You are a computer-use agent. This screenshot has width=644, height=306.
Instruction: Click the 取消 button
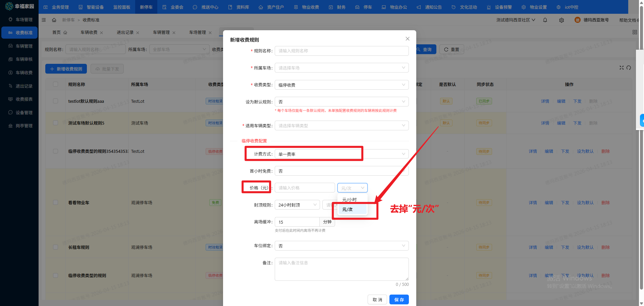click(377, 300)
